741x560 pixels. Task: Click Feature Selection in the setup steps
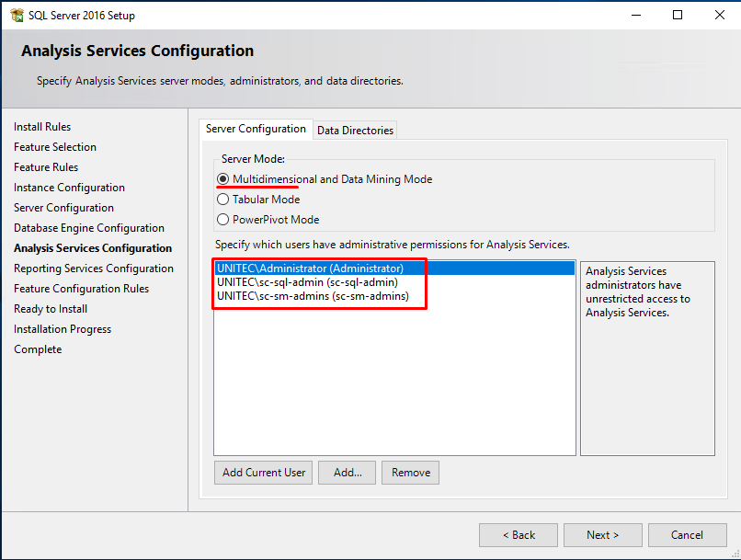click(55, 147)
